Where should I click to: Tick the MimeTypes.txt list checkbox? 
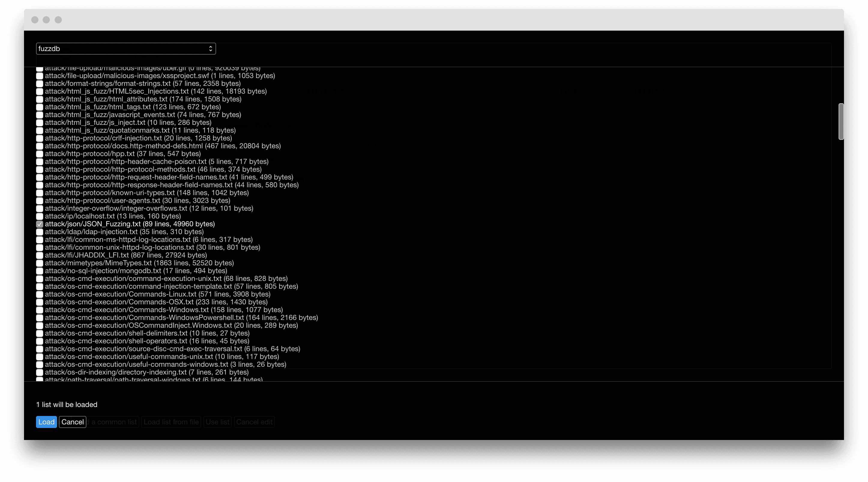tap(39, 263)
